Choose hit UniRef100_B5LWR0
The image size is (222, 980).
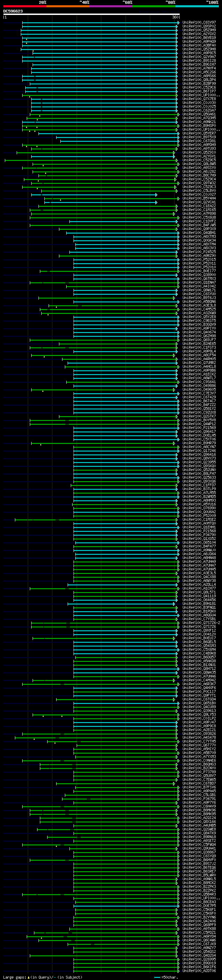pyautogui.click(x=199, y=875)
